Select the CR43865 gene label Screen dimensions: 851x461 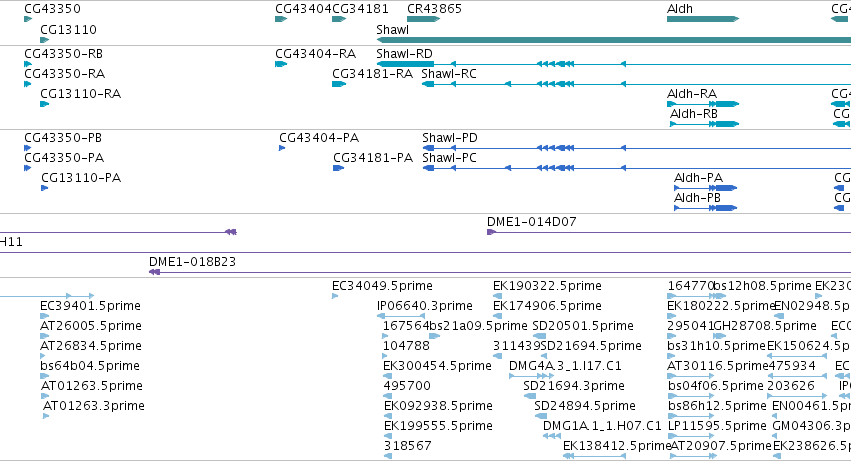pos(434,9)
